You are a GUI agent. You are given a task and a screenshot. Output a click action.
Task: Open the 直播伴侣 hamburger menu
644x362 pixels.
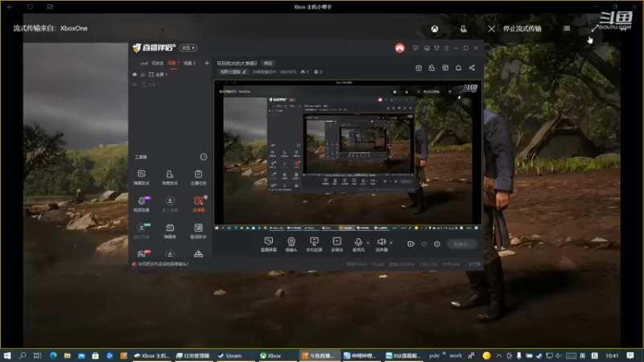tap(447, 48)
